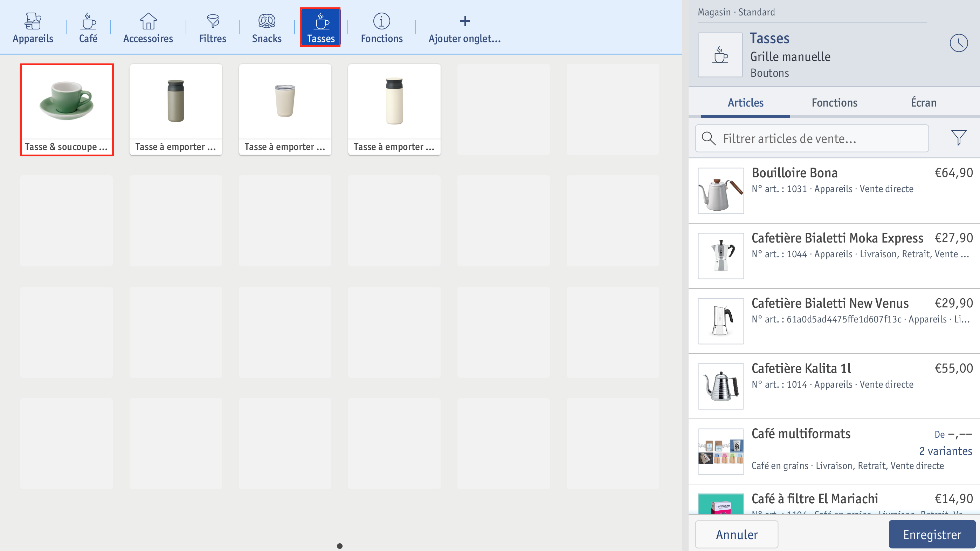Click the Café multiformats thumbnail

(x=720, y=451)
